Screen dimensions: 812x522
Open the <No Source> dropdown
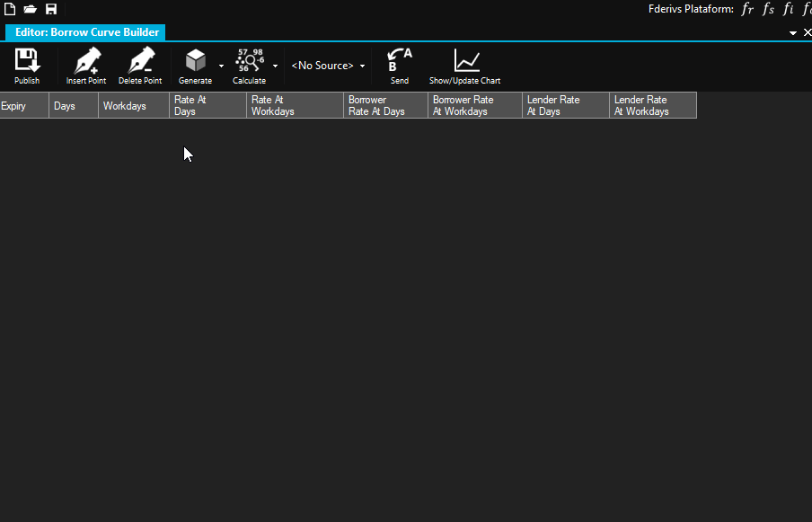328,66
